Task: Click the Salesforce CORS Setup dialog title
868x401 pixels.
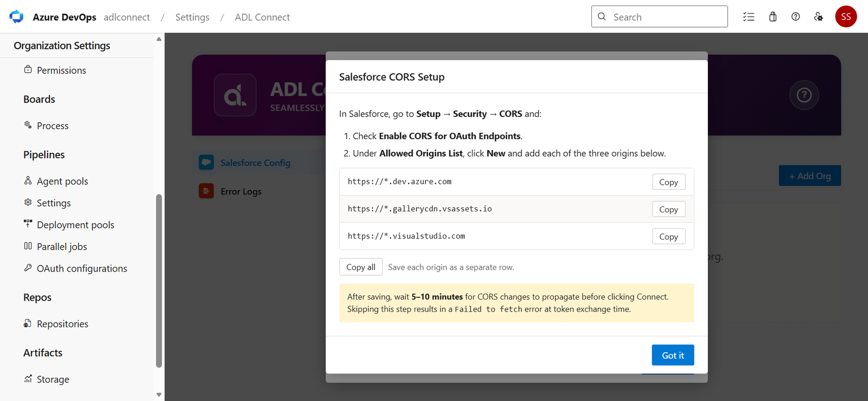Action: 392,77
